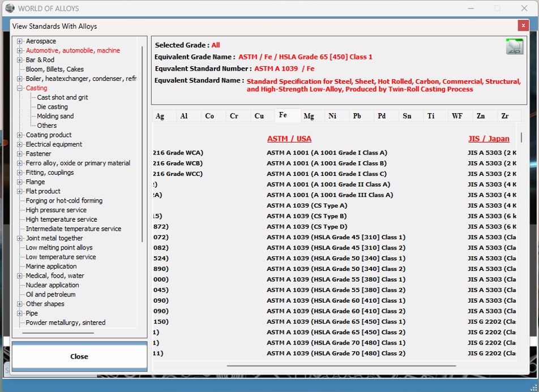The image size is (539, 392).
Task: Expand Automotive, automobile, machine node
Action: pyautogui.click(x=20, y=50)
